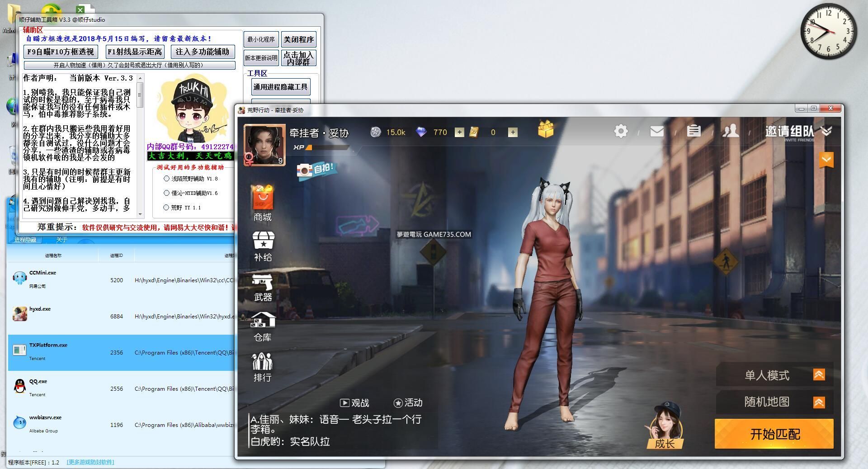Select the 浅陌荒野辅助 V1.8 radio button
Image resolution: width=868 pixels, height=469 pixels.
166,179
